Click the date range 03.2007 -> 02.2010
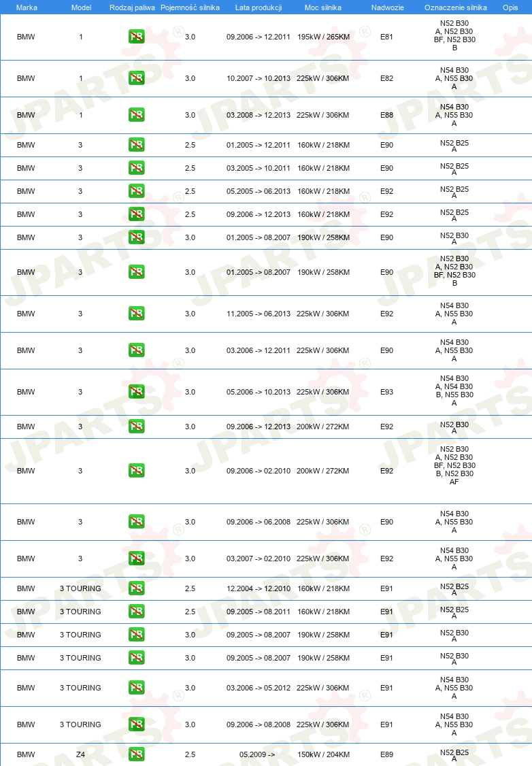Image resolution: width=532 pixels, height=766 pixels. pos(258,559)
